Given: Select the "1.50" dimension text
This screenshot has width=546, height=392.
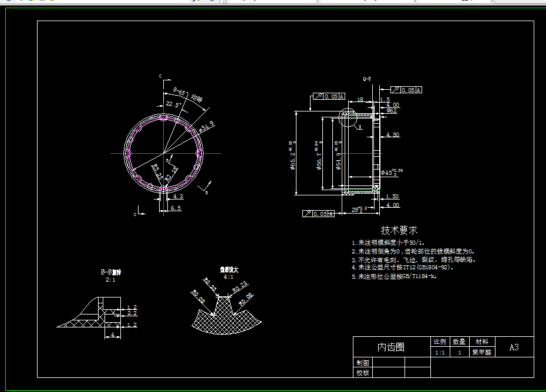Looking at the screenshot, I should click(x=392, y=197).
